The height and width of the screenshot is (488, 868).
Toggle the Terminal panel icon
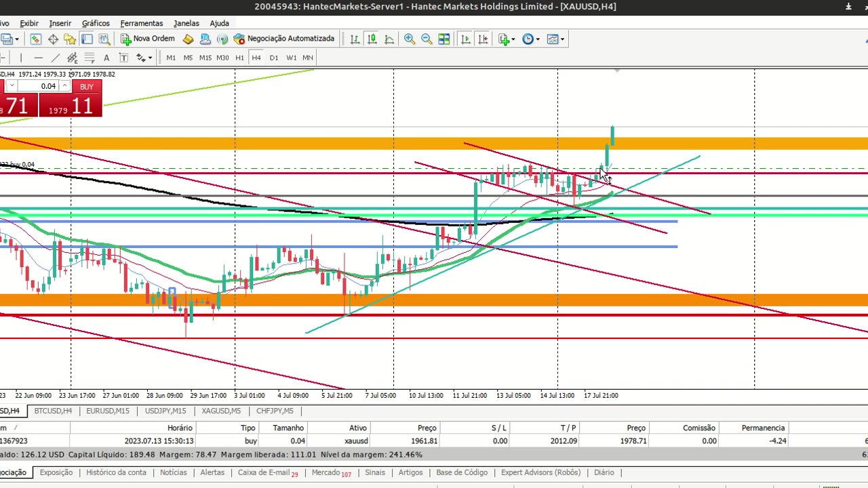pos(87,39)
